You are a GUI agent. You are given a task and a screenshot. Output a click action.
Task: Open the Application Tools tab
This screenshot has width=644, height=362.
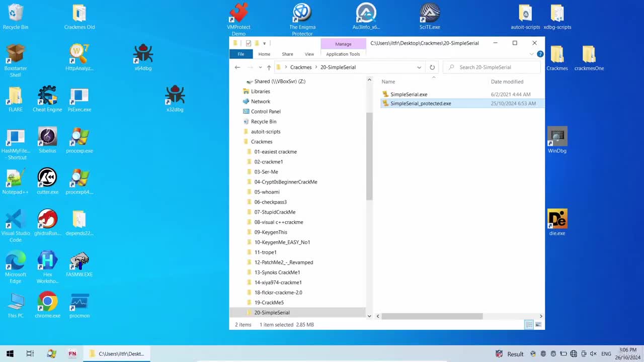(343, 54)
